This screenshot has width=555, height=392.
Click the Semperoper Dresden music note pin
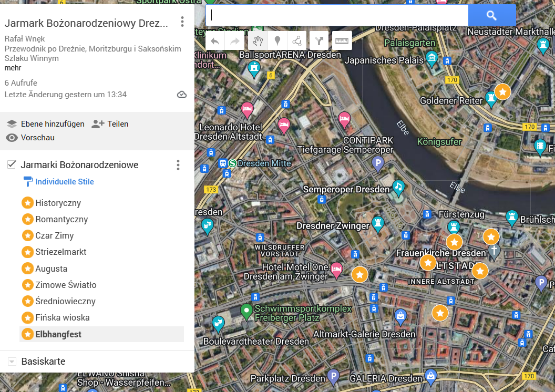(398, 188)
